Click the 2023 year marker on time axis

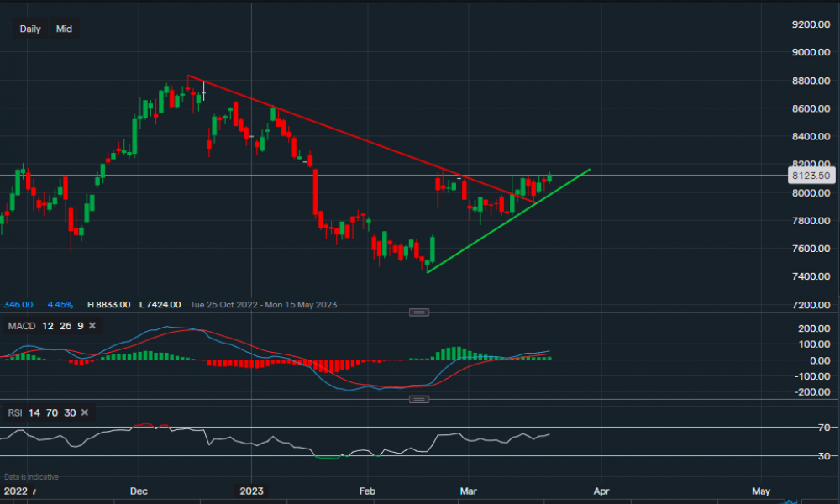(x=251, y=491)
